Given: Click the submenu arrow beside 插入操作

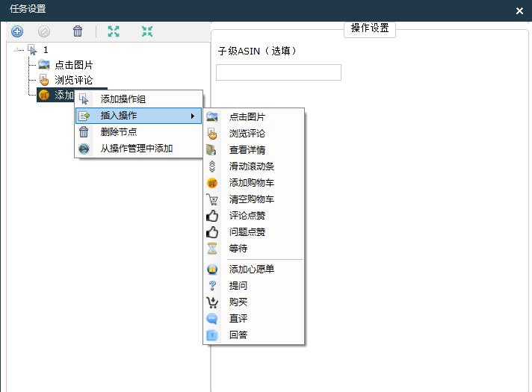Looking at the screenshot, I should tap(192, 116).
